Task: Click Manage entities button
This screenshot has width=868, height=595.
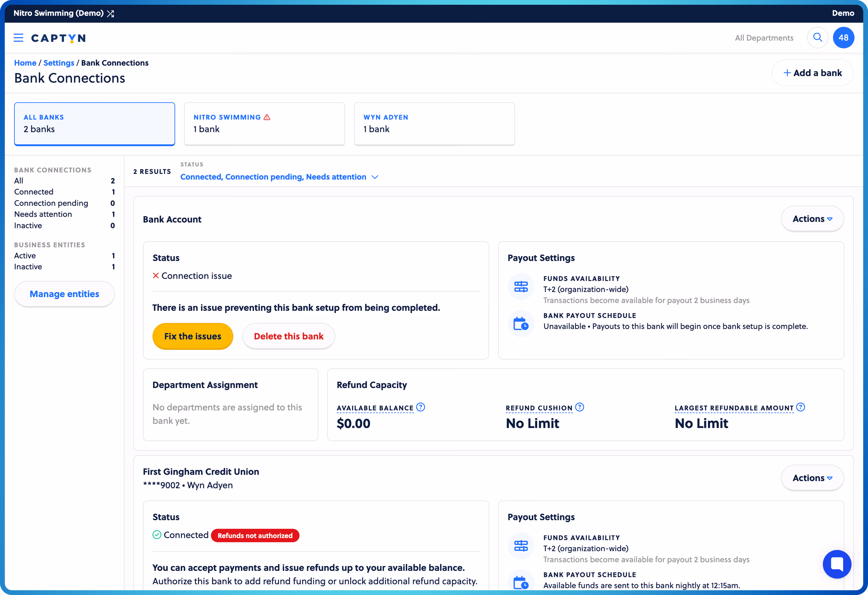Action: (x=64, y=294)
